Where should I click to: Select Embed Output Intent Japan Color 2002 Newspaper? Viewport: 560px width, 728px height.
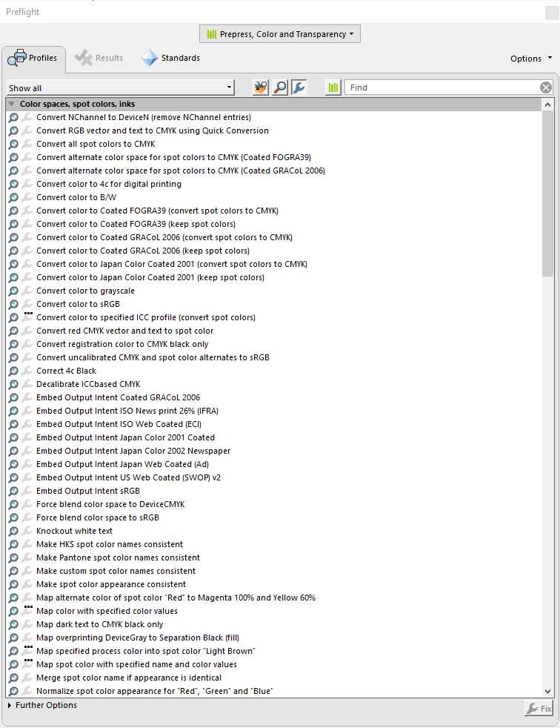pos(133,451)
